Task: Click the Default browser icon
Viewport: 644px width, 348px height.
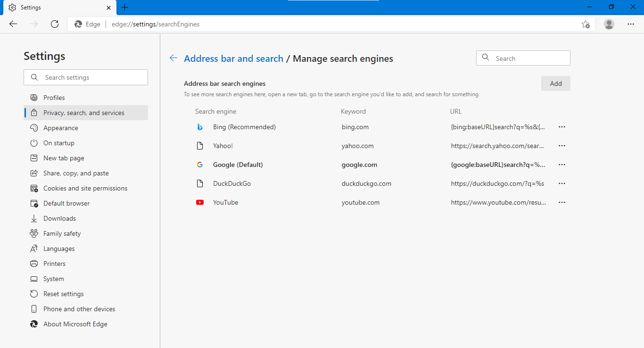Action: pos(34,203)
